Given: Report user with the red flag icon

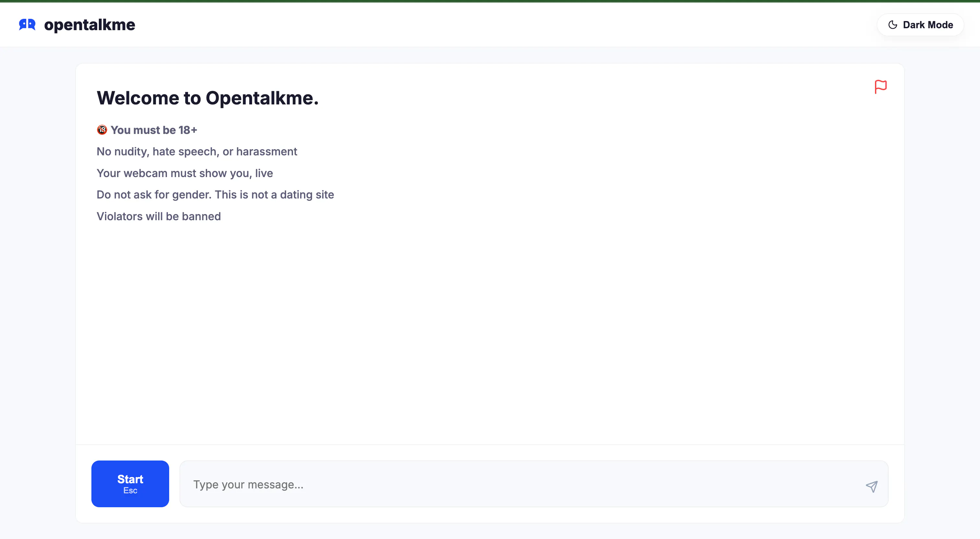Looking at the screenshot, I should 880,87.
